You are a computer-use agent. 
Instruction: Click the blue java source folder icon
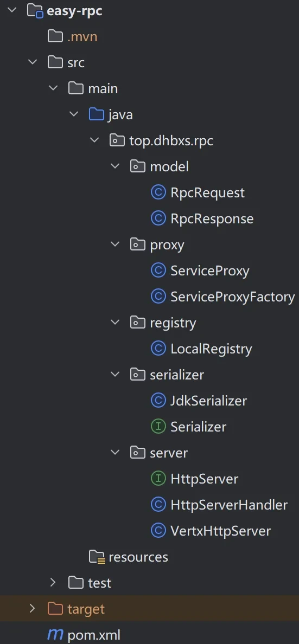pos(96,114)
